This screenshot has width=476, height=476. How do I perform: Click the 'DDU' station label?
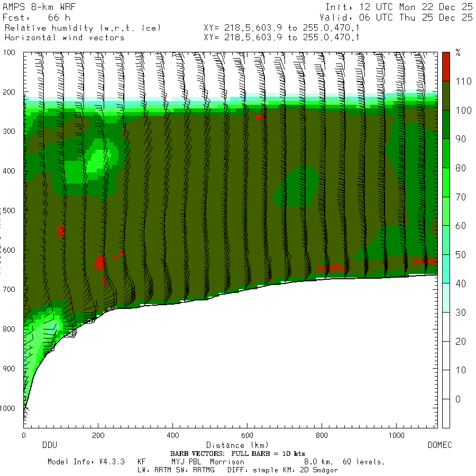click(50, 445)
